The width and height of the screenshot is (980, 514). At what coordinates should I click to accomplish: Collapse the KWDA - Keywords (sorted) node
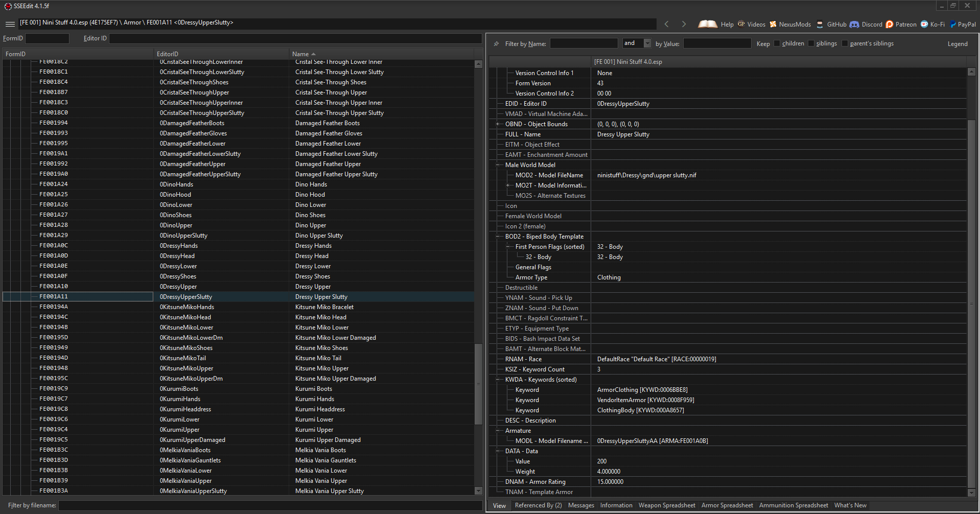pos(498,380)
